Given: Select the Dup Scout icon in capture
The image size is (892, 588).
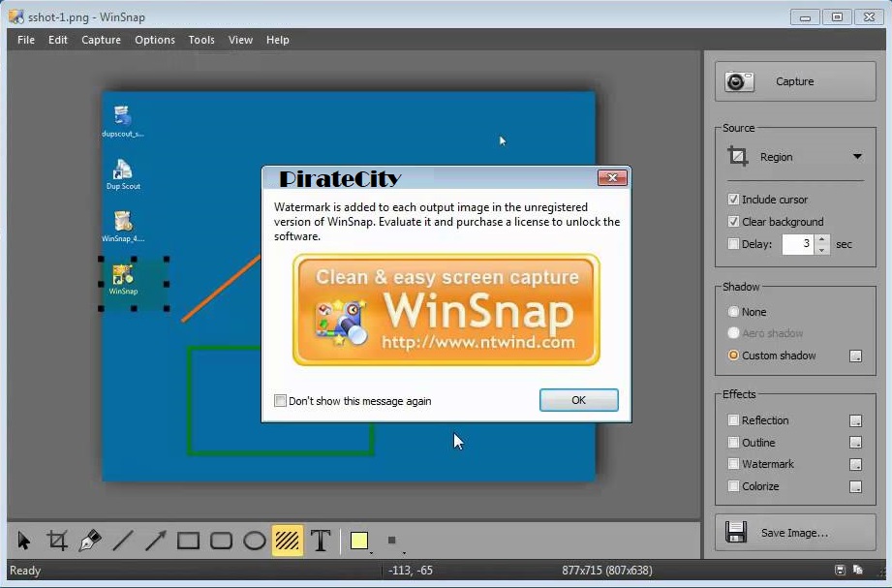Looking at the screenshot, I should (x=123, y=174).
